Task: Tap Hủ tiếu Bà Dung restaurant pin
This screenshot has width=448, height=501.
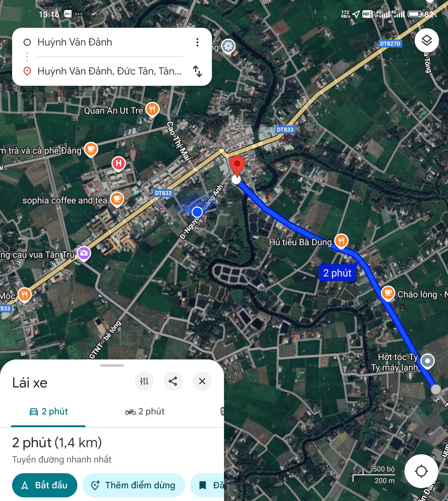Action: (341, 241)
